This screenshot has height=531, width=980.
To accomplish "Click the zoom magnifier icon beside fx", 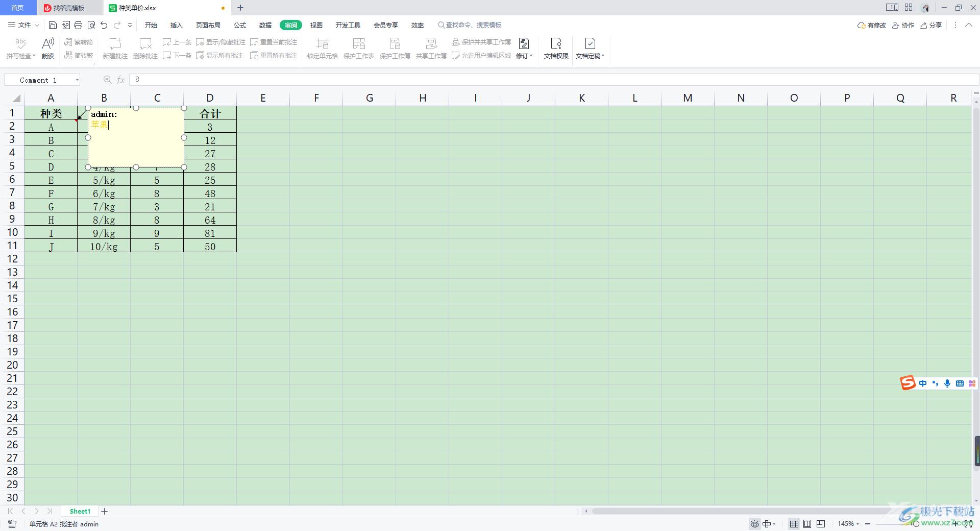I will point(107,80).
